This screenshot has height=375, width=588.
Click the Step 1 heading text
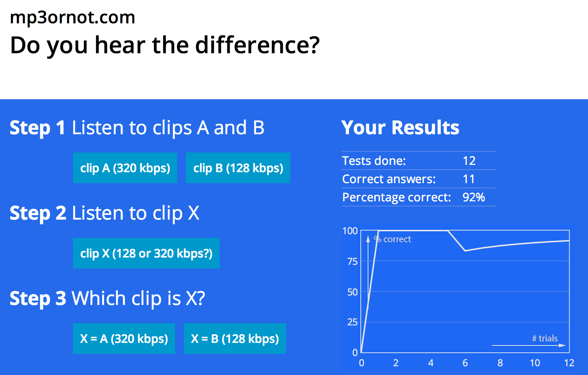coord(138,127)
